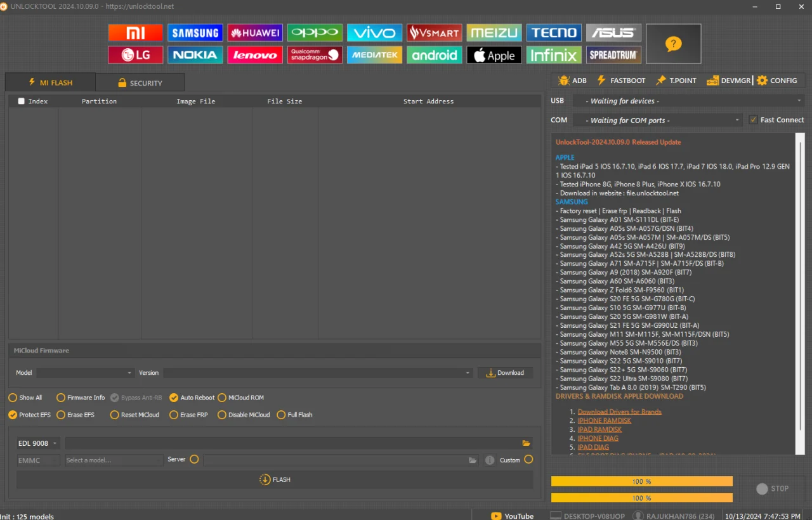Open the ADB tool with bug icon
Screen dimensions: 812x520
tap(572, 81)
